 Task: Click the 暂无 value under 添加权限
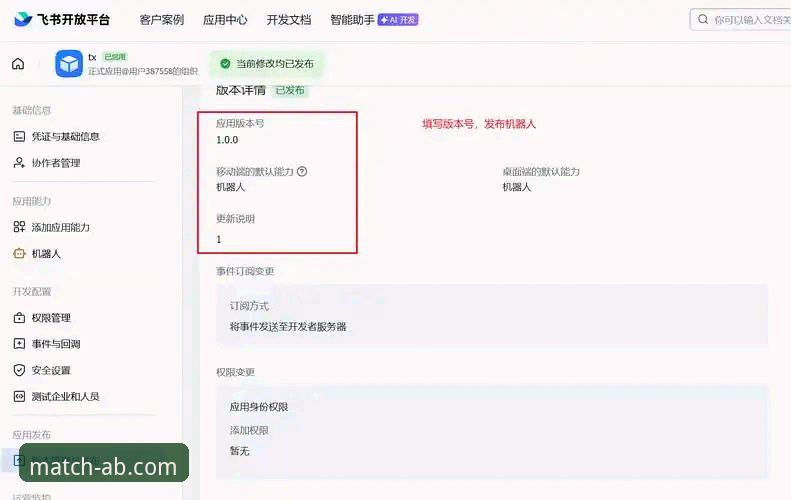(240, 451)
